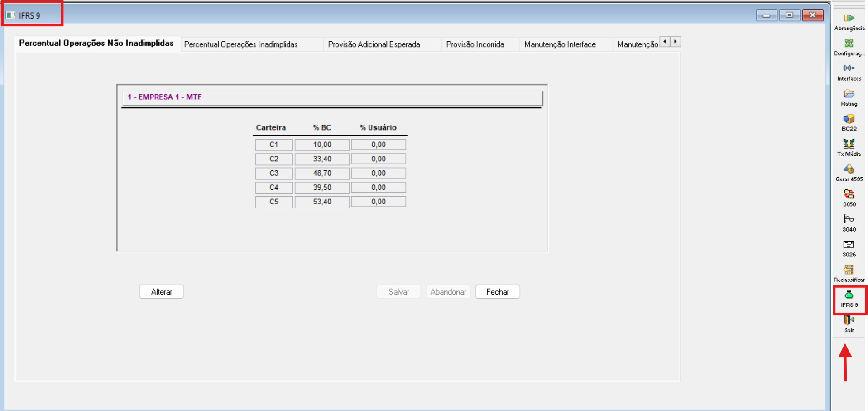
Task: Click the C1 carteira cell
Action: (274, 145)
